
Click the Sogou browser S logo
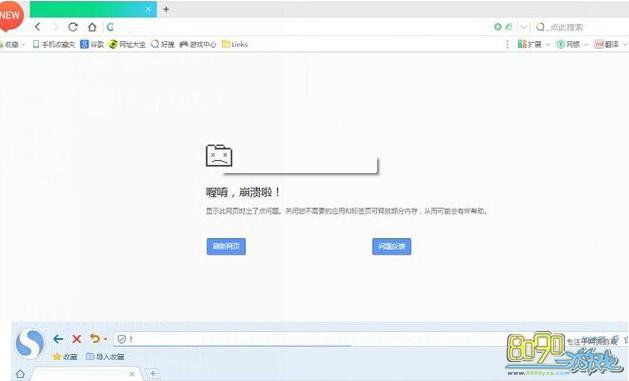(30, 343)
